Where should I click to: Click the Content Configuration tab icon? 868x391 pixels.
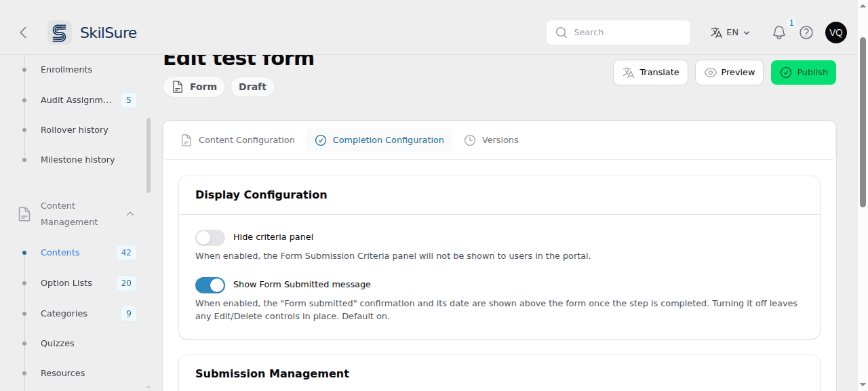point(186,140)
